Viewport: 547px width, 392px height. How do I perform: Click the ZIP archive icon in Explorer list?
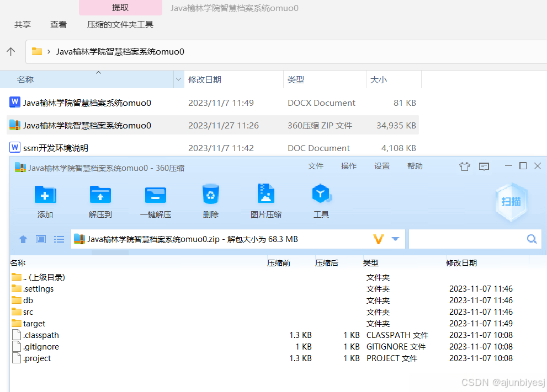pos(15,125)
